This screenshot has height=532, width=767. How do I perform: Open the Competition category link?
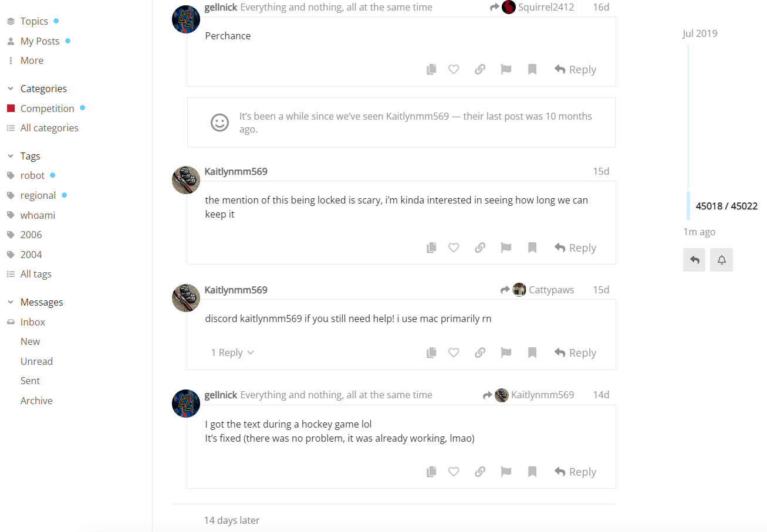point(47,109)
